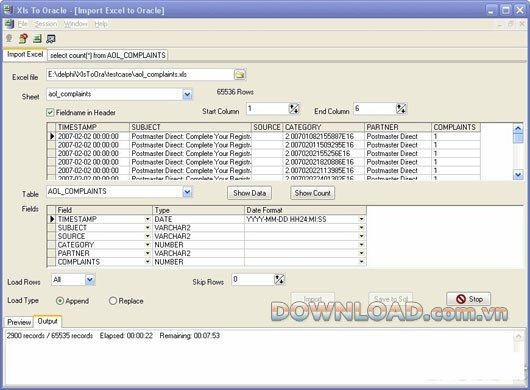This screenshot has height=390, width=530.
Task: Click the Show Data button
Action: [249, 193]
